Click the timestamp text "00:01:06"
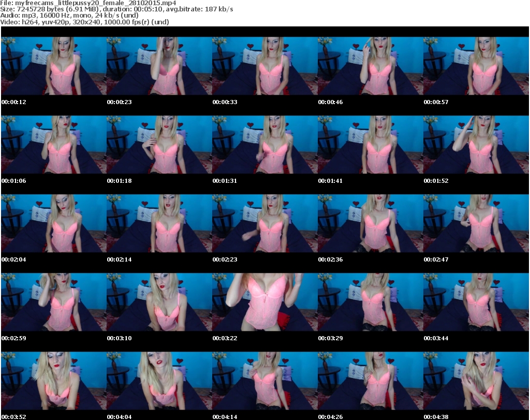Viewport: 530px width, 420px height. [14, 181]
